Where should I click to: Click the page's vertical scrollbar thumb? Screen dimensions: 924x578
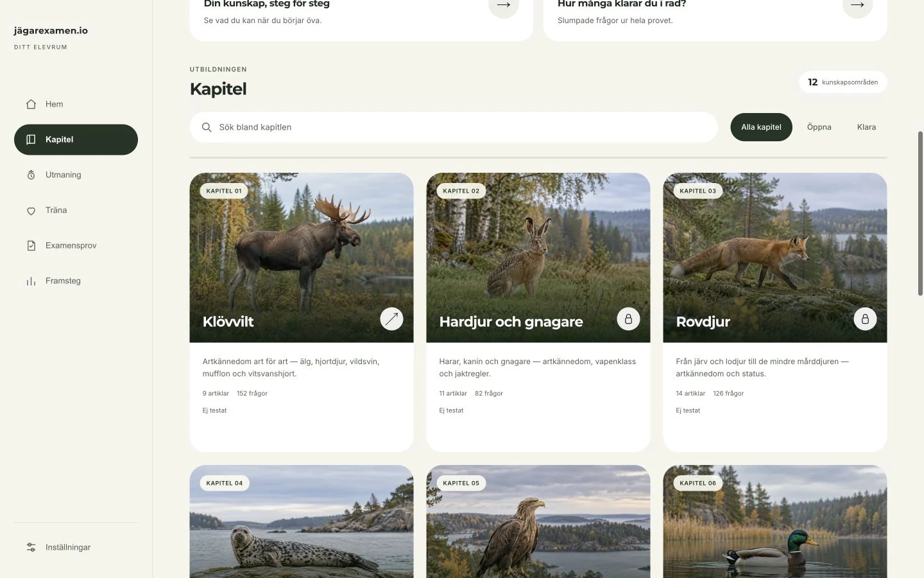click(x=920, y=213)
